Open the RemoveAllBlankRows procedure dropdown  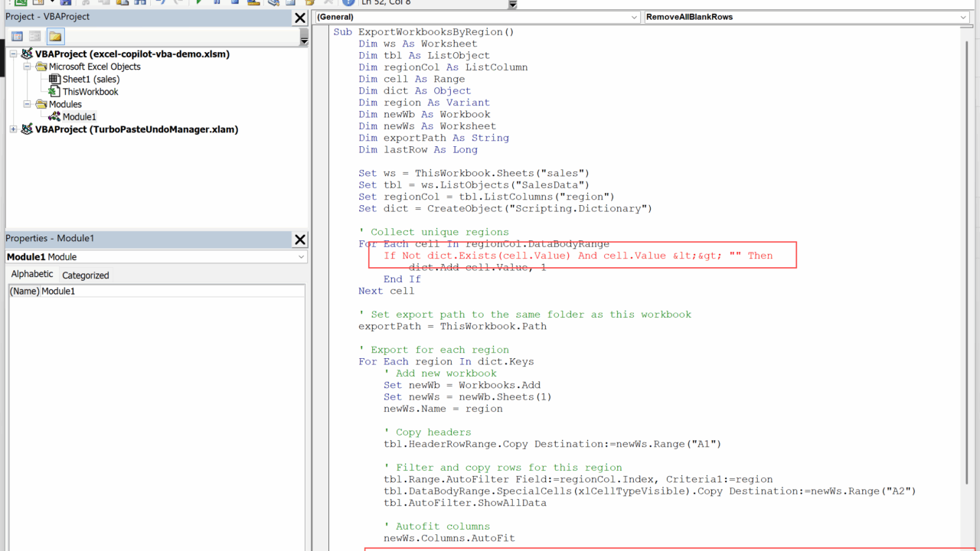pos(963,17)
